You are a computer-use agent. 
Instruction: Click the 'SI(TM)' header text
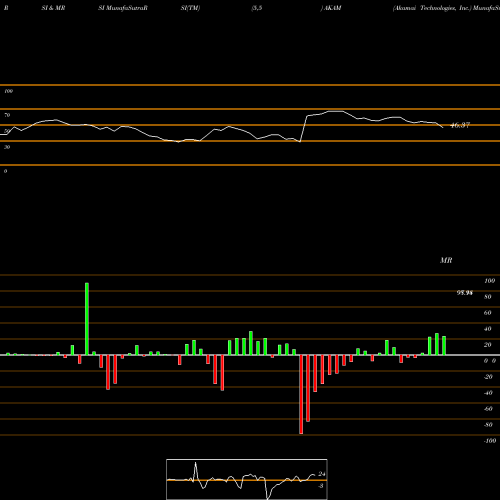coord(190,8)
